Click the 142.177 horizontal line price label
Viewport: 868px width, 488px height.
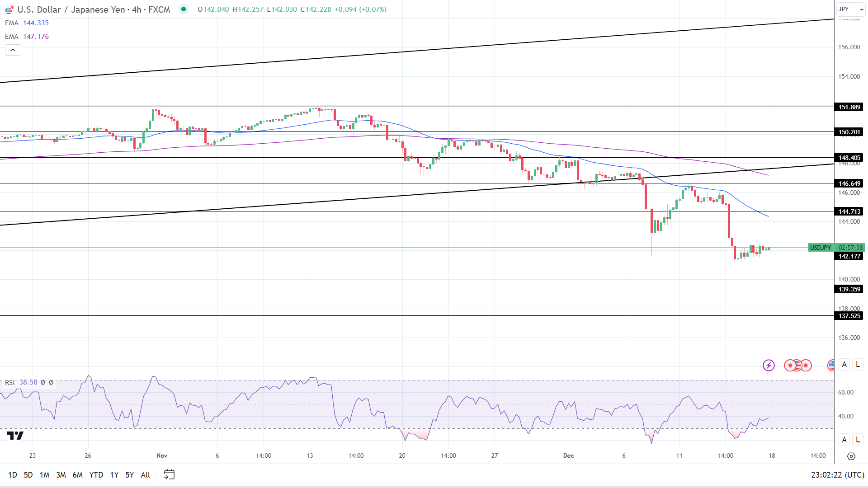(849, 256)
